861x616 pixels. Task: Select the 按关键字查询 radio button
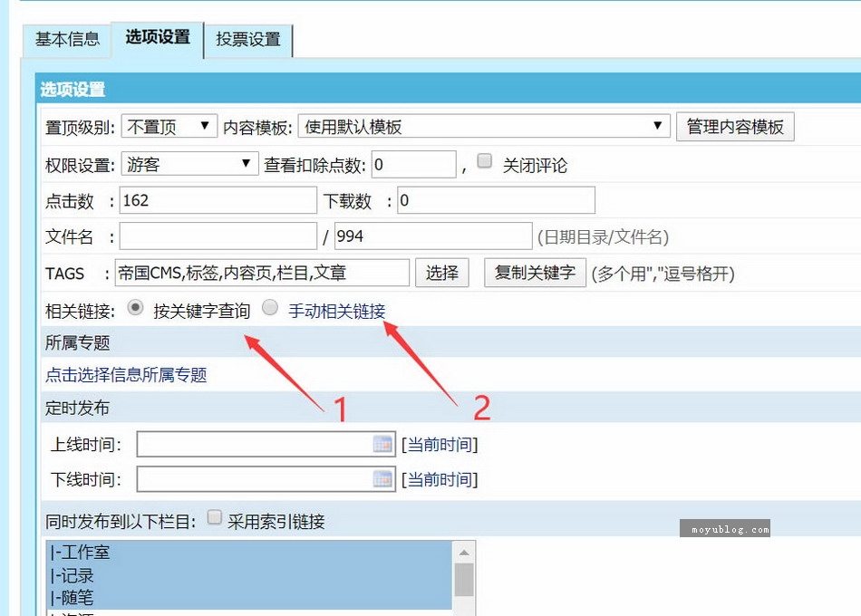point(135,307)
